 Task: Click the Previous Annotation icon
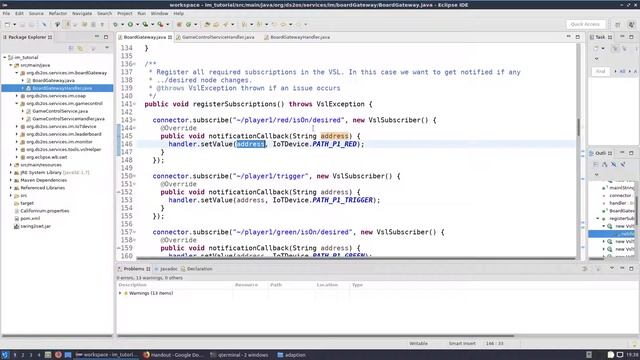259,24
